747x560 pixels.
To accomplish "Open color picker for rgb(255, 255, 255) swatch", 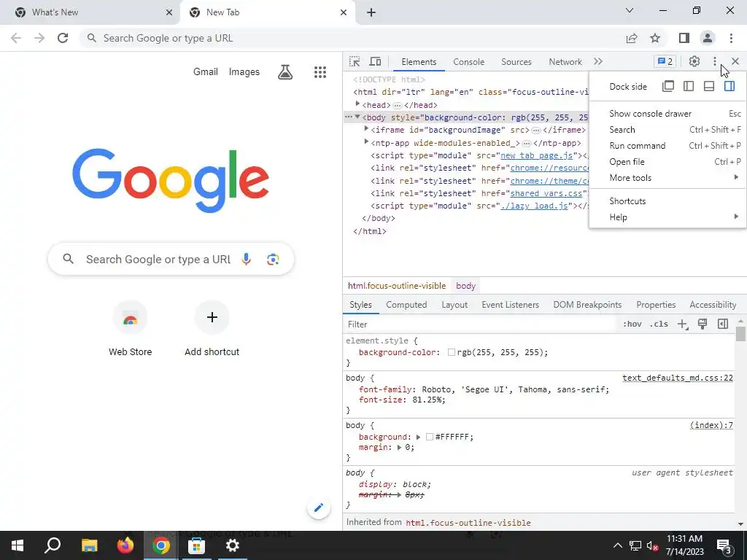I will tap(451, 352).
